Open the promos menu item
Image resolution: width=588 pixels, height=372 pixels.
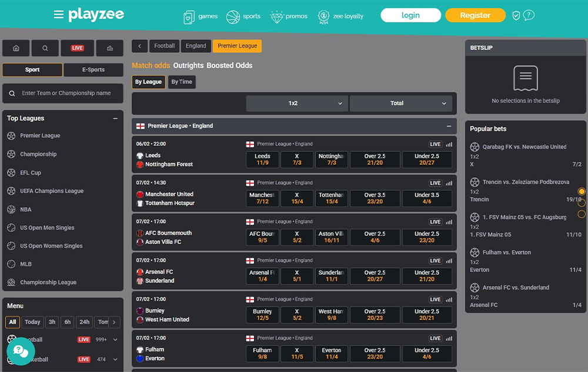289,16
